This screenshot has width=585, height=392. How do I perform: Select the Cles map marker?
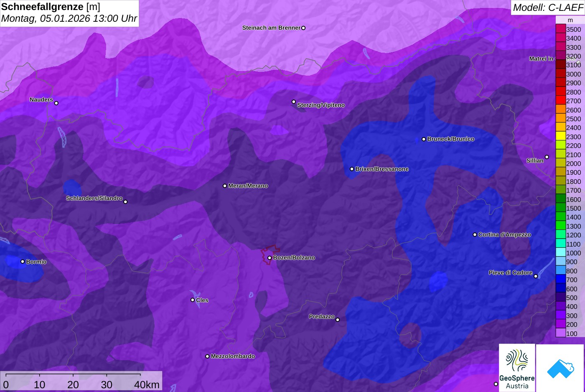193,300
